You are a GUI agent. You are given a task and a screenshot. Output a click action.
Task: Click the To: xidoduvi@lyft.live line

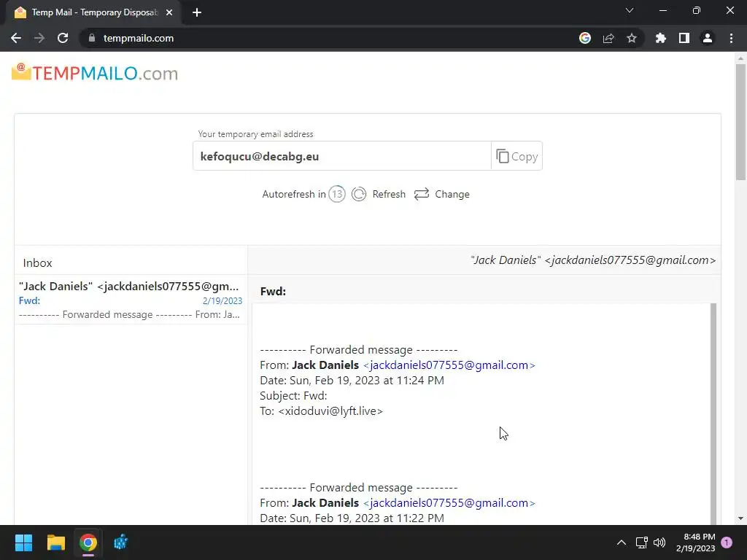(x=321, y=411)
